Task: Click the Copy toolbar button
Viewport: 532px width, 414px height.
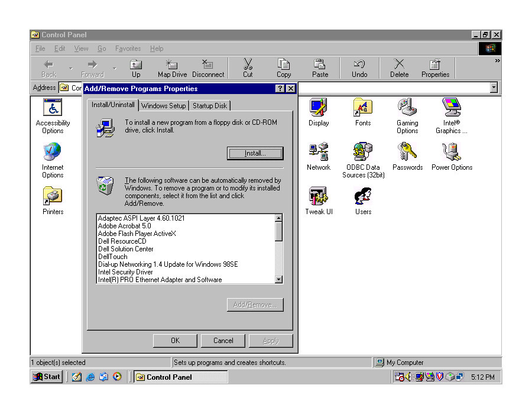Action: click(x=284, y=69)
